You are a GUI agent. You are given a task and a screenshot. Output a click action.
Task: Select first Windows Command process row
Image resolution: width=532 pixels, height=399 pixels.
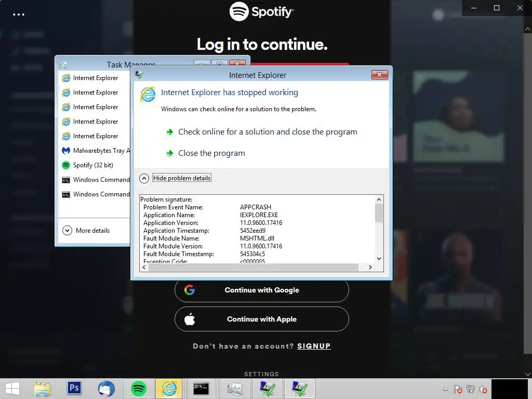pyautogui.click(x=95, y=180)
